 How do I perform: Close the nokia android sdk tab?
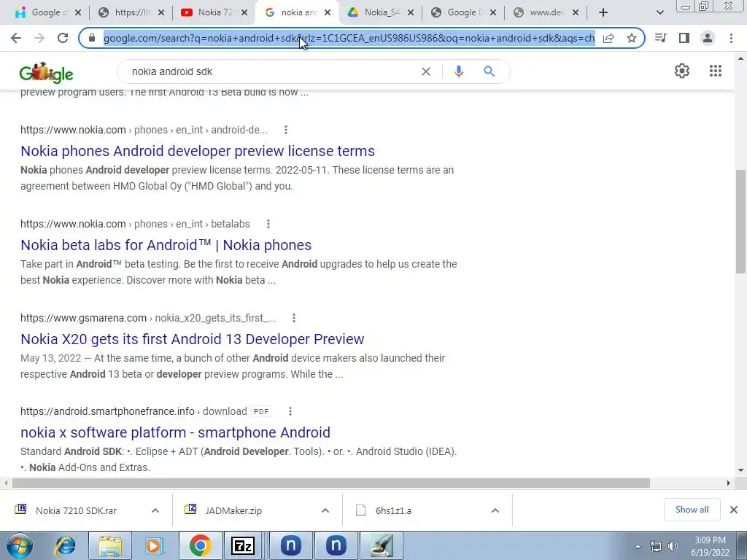coord(328,12)
